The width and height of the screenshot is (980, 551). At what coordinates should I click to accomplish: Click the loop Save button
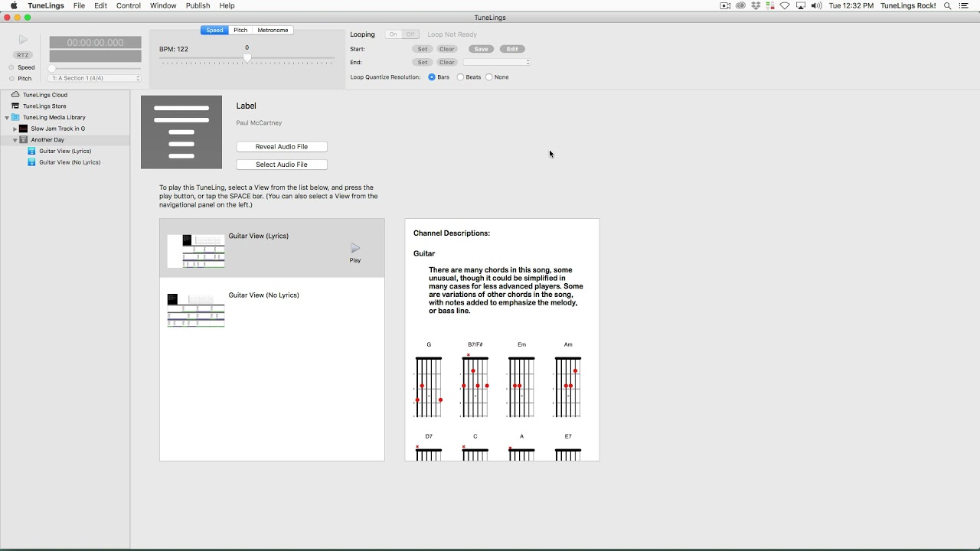point(481,49)
